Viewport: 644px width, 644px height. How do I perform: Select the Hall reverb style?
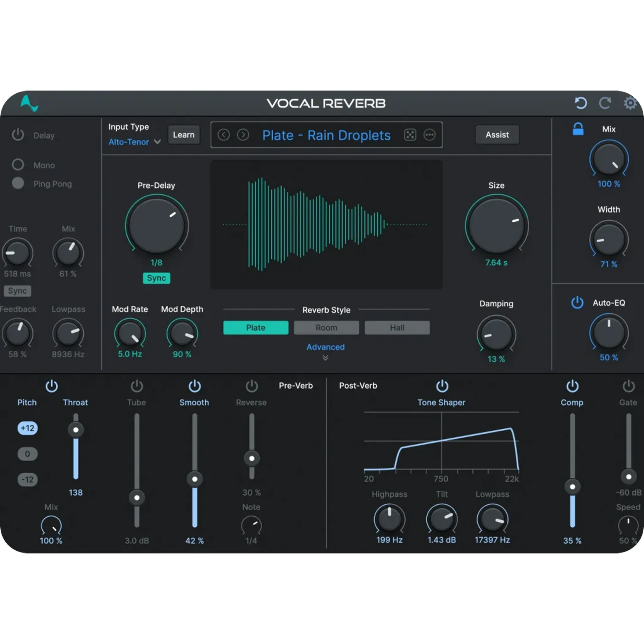[x=397, y=328]
